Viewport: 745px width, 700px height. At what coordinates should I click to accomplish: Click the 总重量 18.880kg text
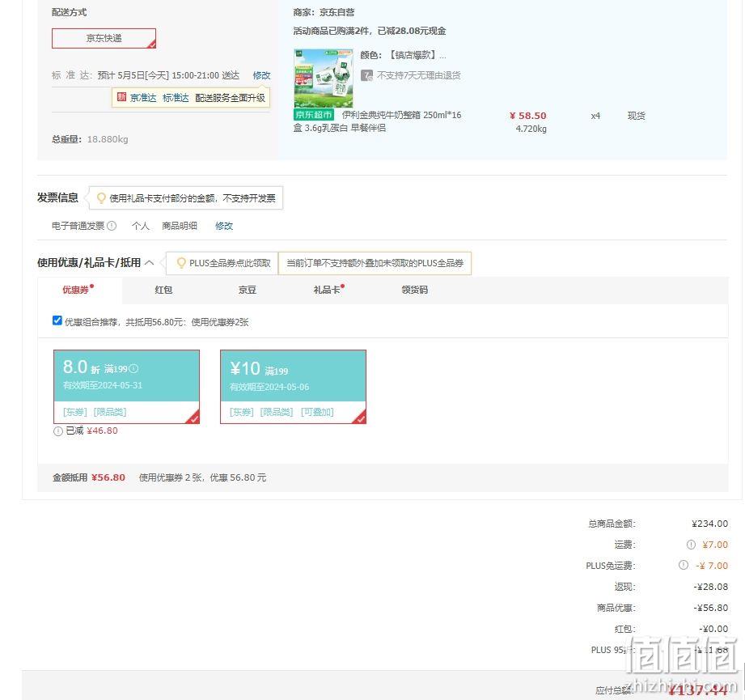90,139
